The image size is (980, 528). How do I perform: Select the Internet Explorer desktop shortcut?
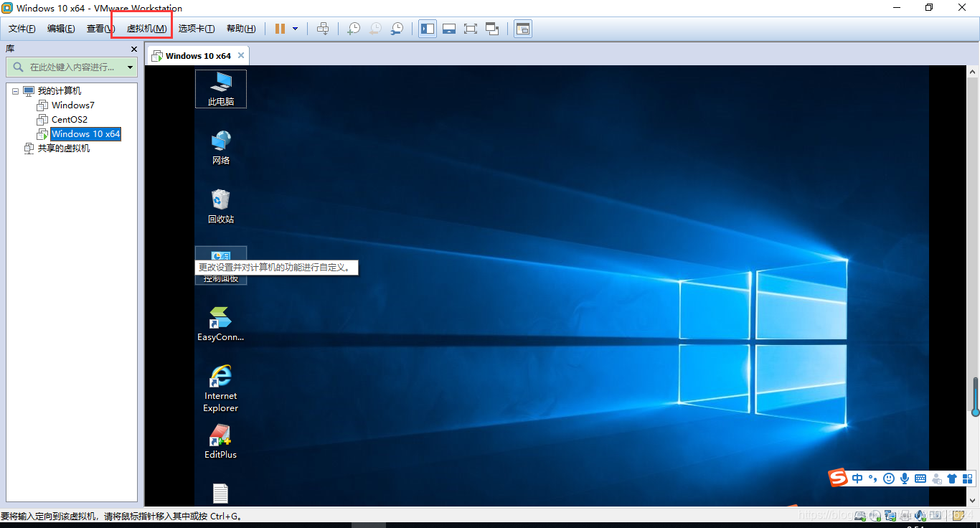pos(221,388)
